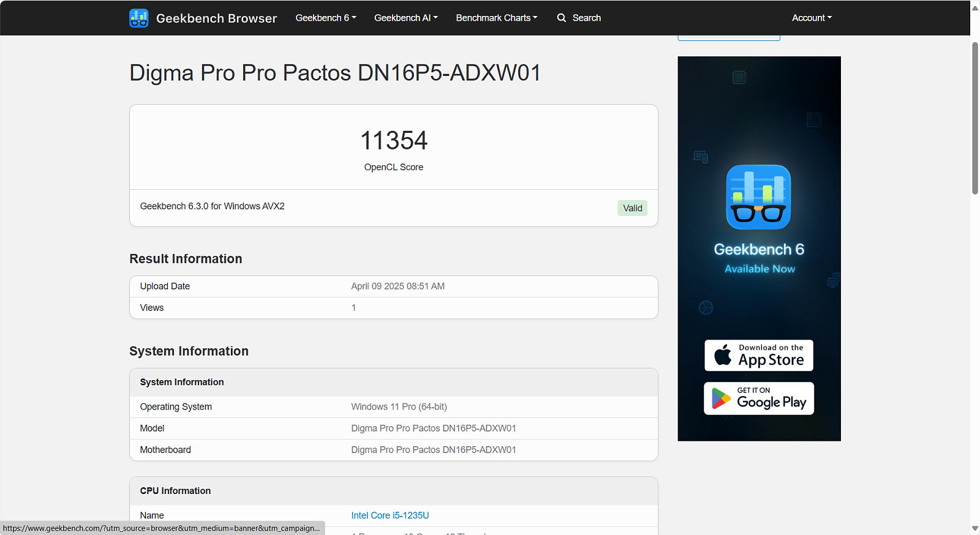Click the Search magnifier icon

click(562, 18)
